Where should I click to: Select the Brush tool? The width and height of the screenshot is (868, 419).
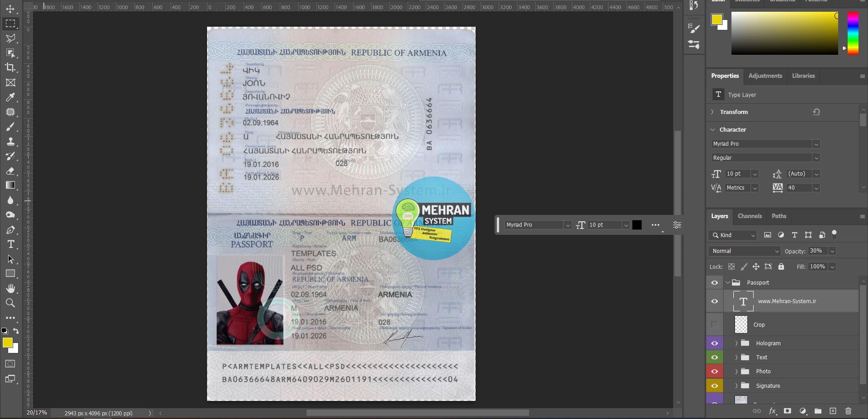tap(10, 127)
